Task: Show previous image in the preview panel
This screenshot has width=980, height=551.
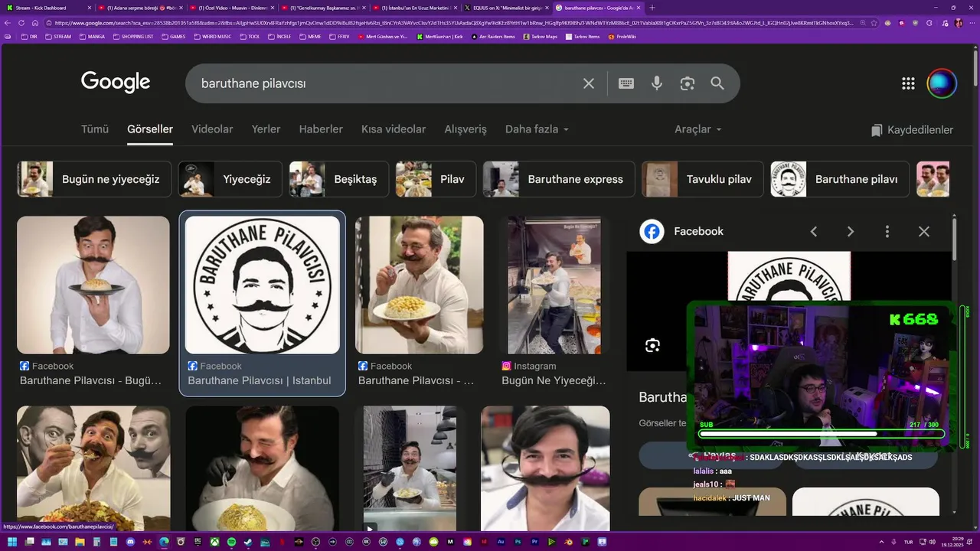Action: pyautogui.click(x=814, y=231)
